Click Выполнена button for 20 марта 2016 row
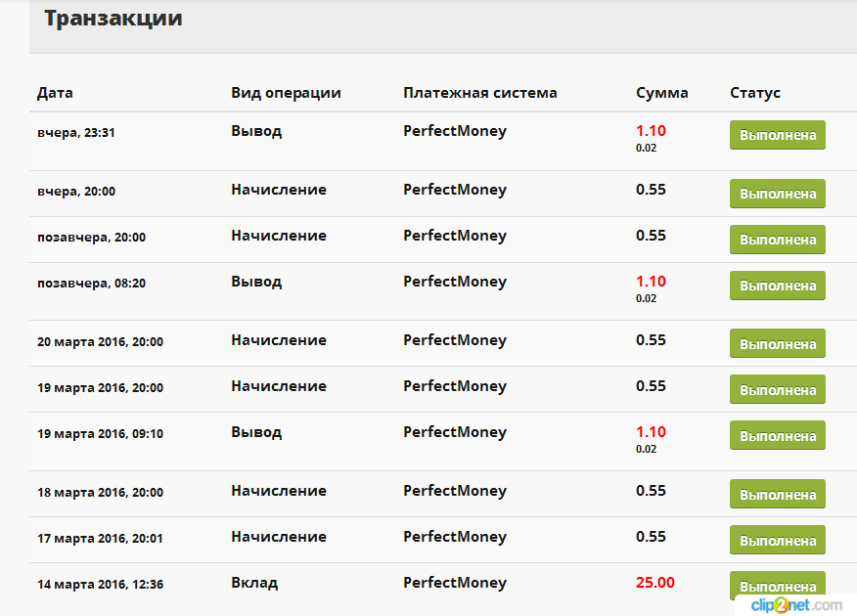This screenshot has height=616, width=857. (x=777, y=343)
